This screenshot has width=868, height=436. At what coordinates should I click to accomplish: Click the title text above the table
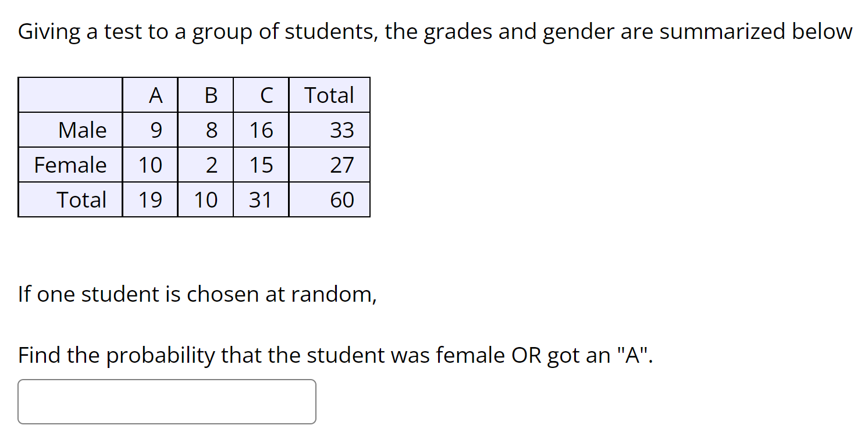point(433,31)
